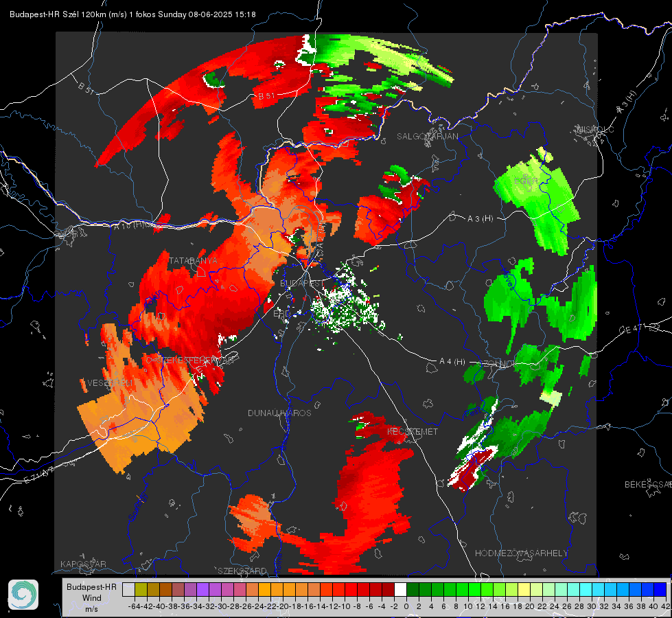Click the '-64' value on legend scale
The height and width of the screenshot is (618, 672).
click(134, 606)
